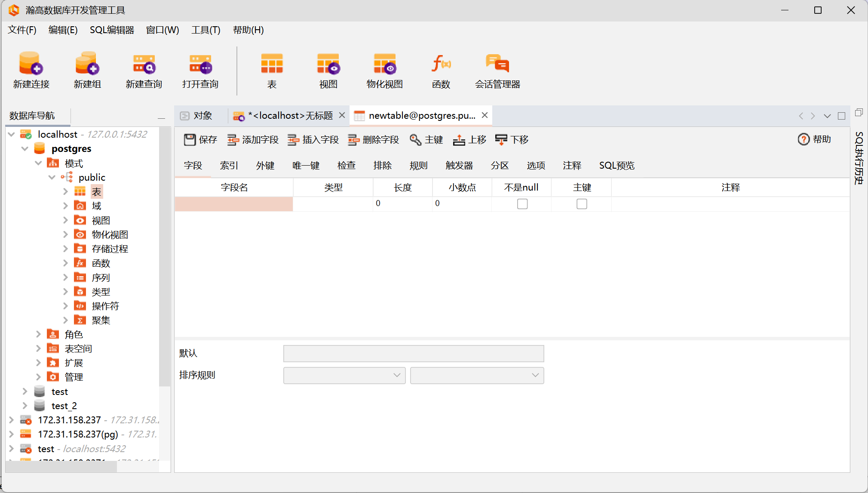Collapse the public schema node
The width and height of the screenshot is (868, 493).
click(x=52, y=177)
